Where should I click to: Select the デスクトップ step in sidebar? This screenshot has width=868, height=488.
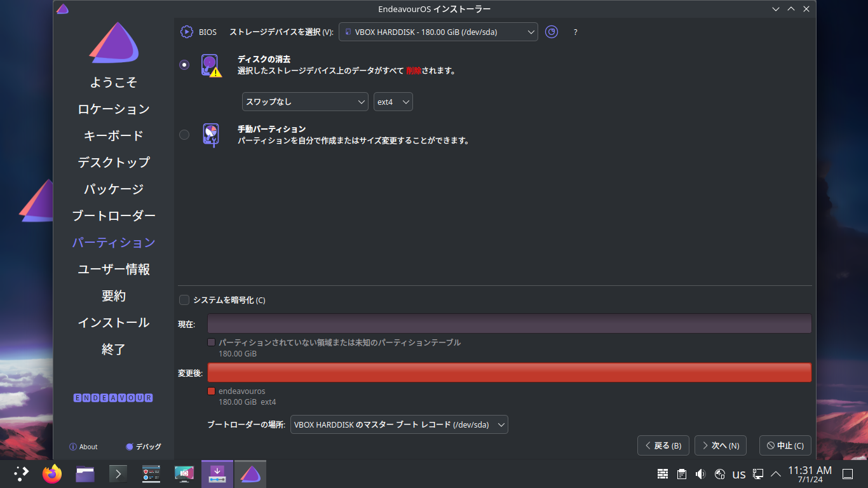pyautogui.click(x=114, y=163)
